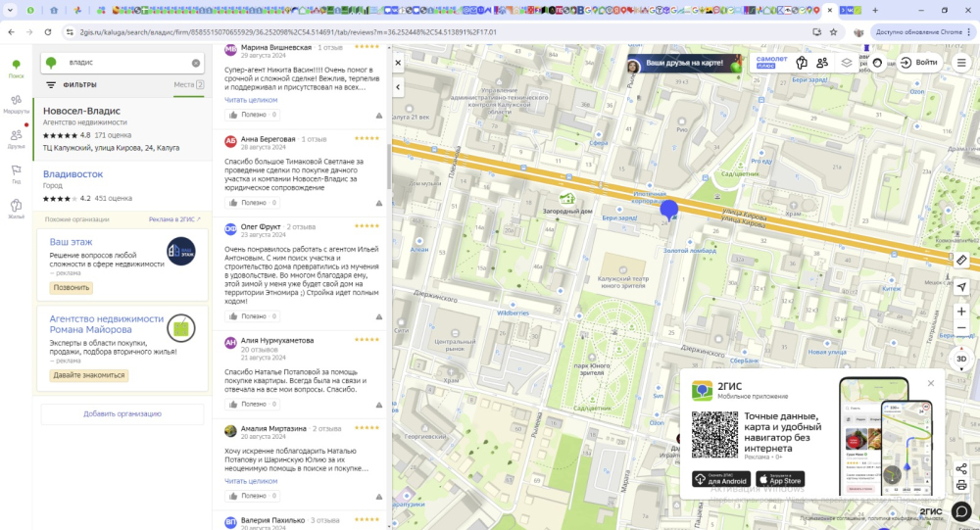Toggle the 3D map view
Image resolution: width=980 pixels, height=530 pixels.
point(961,359)
